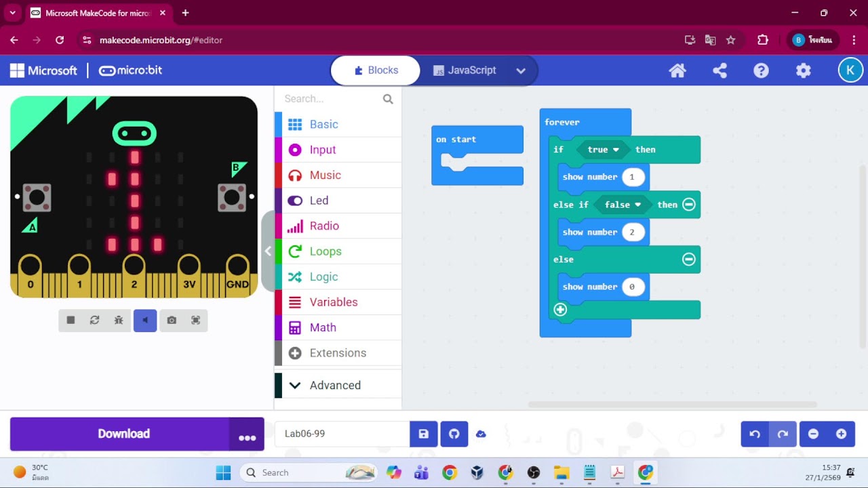This screenshot has height=488, width=868.
Task: Open the false dropdown in else if
Action: (623, 205)
